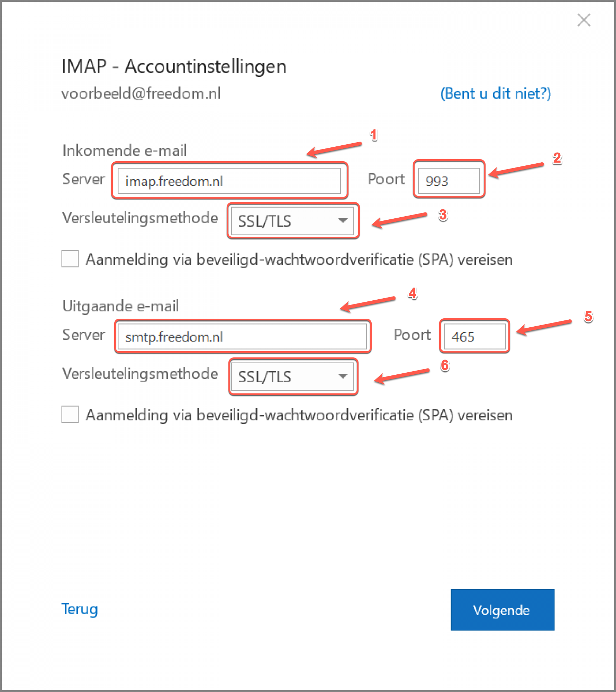616x692 pixels.
Task: Click the Terug link
Action: coord(79,609)
